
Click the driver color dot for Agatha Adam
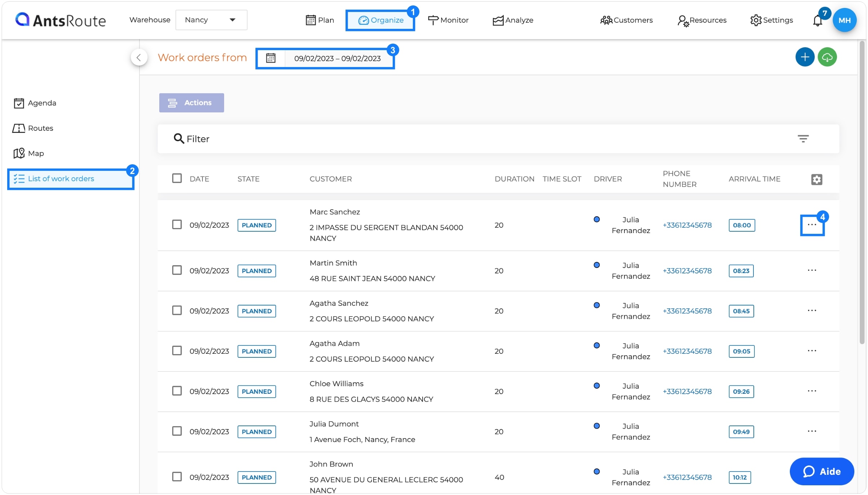(x=597, y=345)
